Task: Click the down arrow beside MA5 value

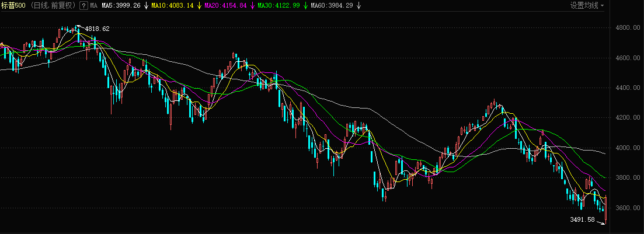Action: click(x=145, y=6)
